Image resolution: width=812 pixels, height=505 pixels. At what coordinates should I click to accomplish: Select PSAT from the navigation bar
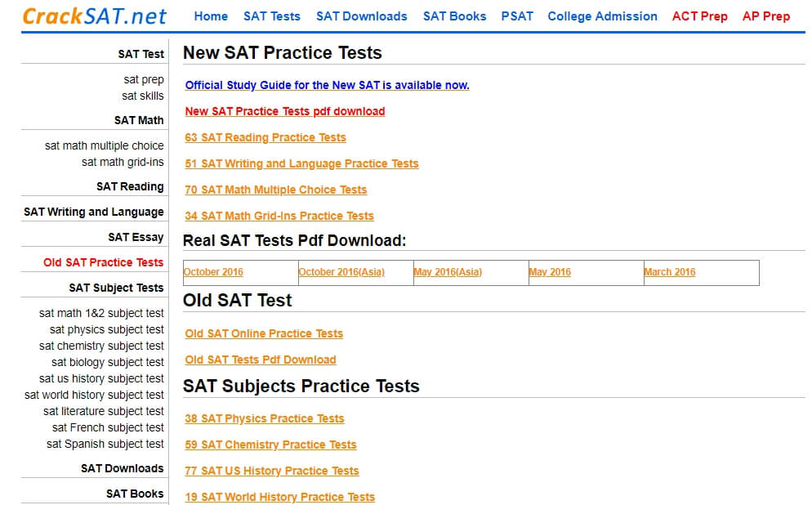517,16
